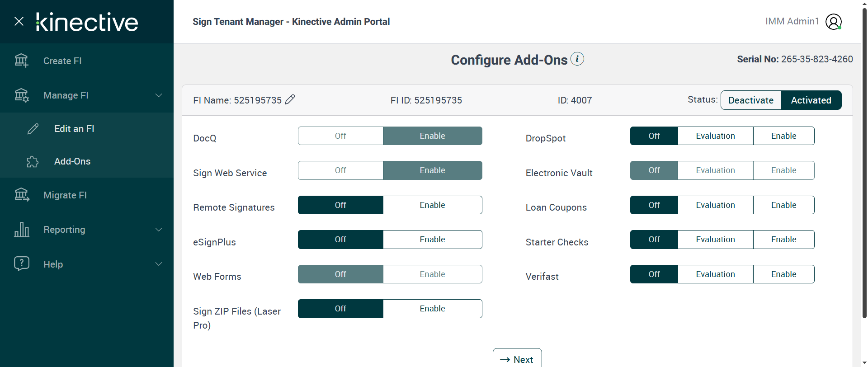This screenshot has height=367, width=868.
Task: Set DropSpot to Evaluation mode
Action: pyautogui.click(x=715, y=136)
